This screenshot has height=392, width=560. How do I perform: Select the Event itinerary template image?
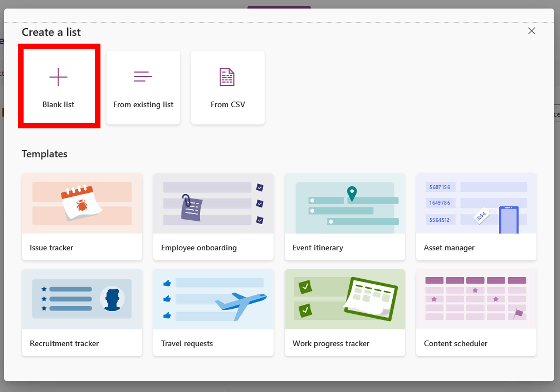(x=345, y=203)
